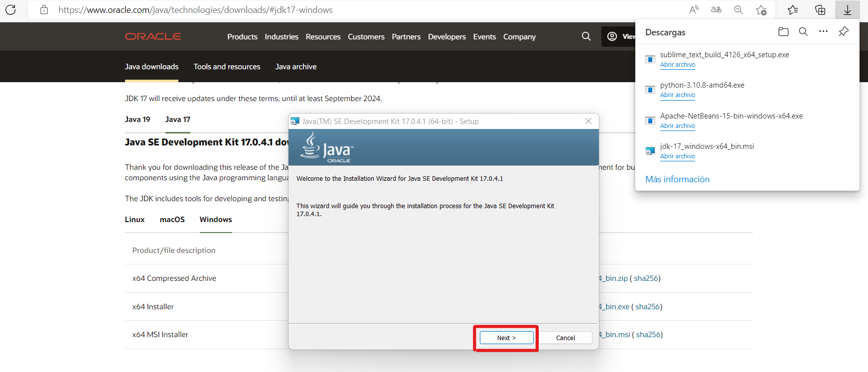The image size is (868, 372).
Task: Click jdk-17_windows-x64_bin.msi file name
Action: (x=707, y=146)
